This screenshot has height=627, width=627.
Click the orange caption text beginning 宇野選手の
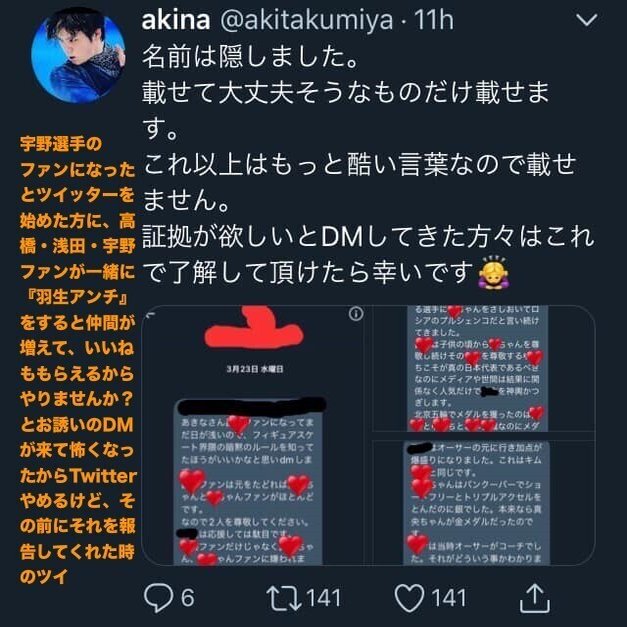(x=78, y=360)
